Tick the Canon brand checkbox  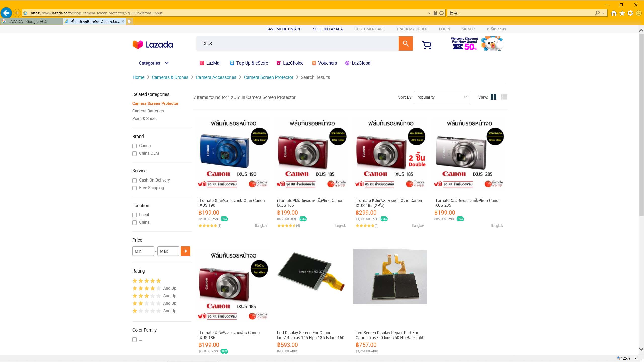coord(134,146)
